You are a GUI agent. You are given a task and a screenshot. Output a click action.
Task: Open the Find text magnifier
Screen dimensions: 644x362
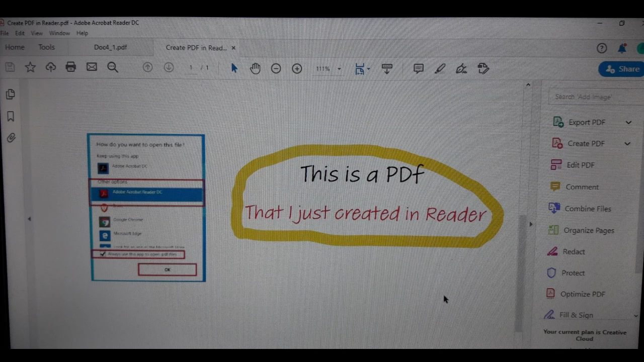tap(113, 67)
